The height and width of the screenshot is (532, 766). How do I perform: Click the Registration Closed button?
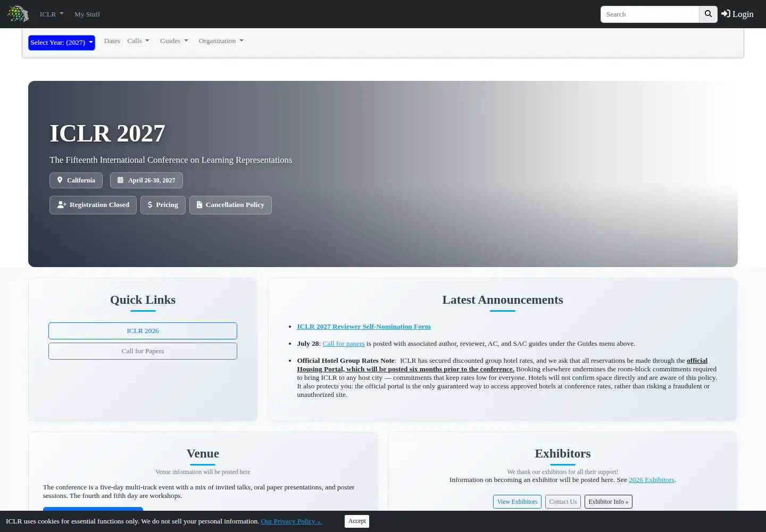click(x=93, y=205)
